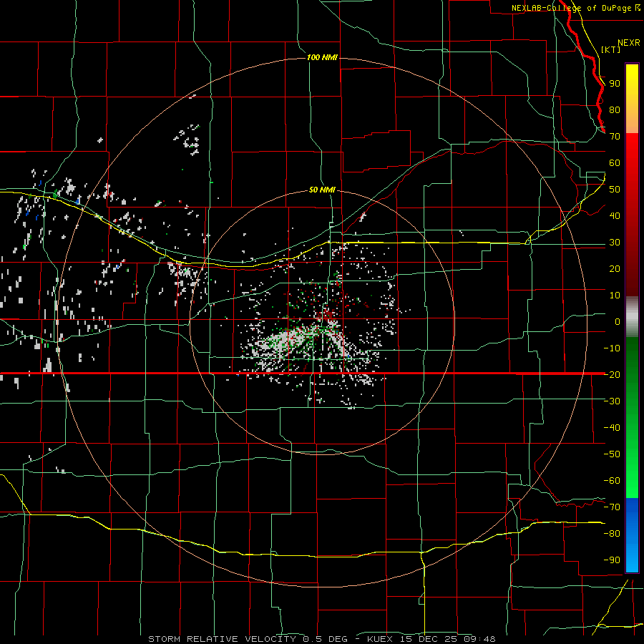Image resolution: width=644 pixels, height=644 pixels.
Task: Click the -70 value on velocity scale
Action: (612, 507)
